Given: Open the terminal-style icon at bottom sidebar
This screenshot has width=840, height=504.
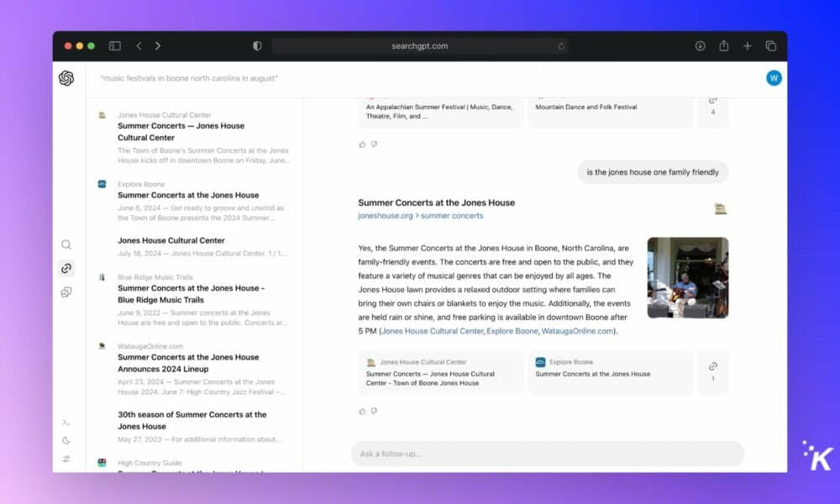Looking at the screenshot, I should pos(66,423).
